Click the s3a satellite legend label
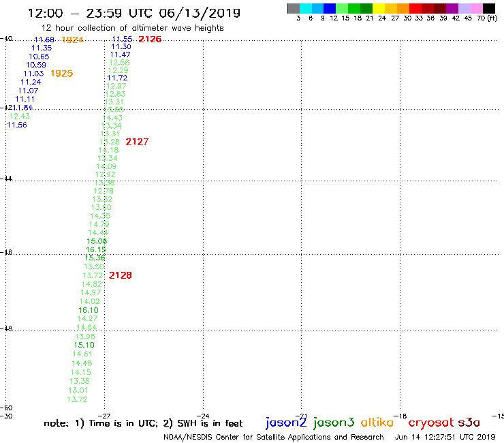This screenshot has height=443, width=504. tap(469, 423)
